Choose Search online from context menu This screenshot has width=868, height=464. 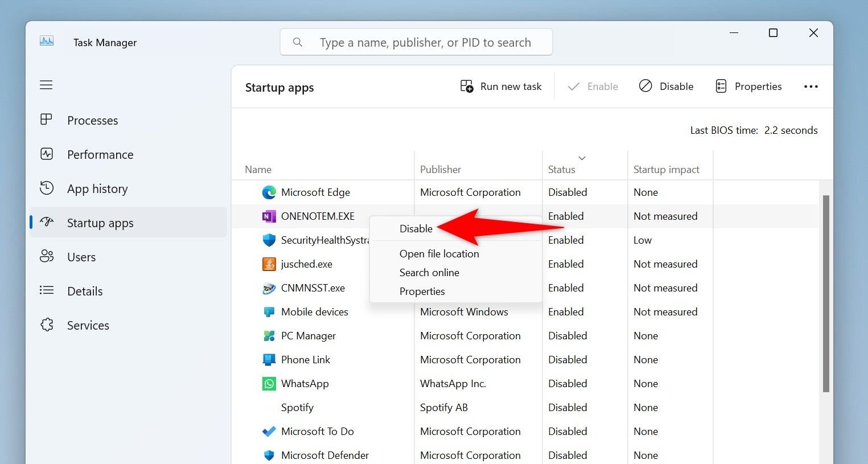coord(429,273)
